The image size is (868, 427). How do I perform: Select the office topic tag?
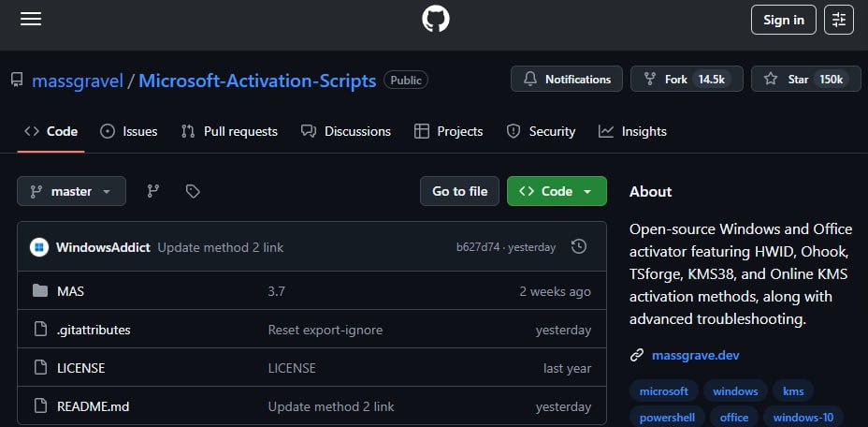734,417
